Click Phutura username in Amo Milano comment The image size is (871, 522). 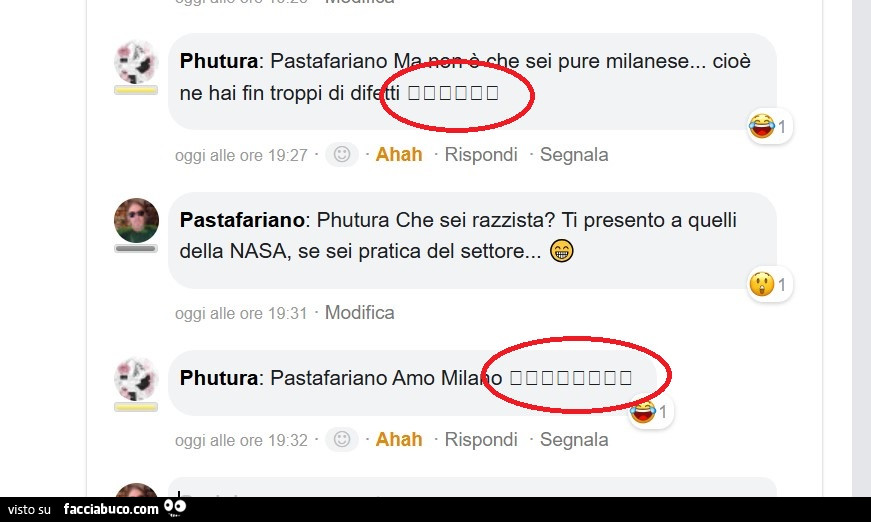219,378
